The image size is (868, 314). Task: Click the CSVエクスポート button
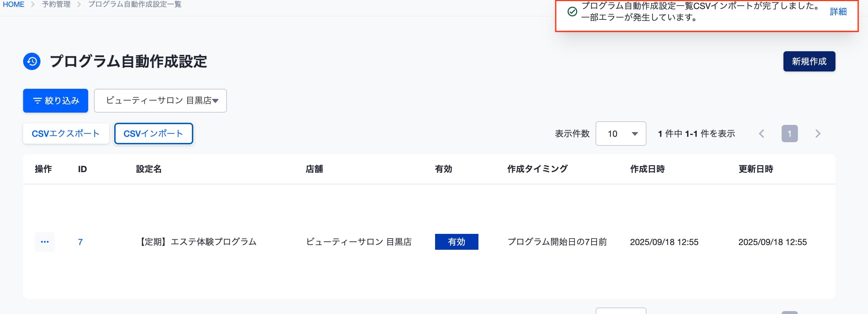66,134
